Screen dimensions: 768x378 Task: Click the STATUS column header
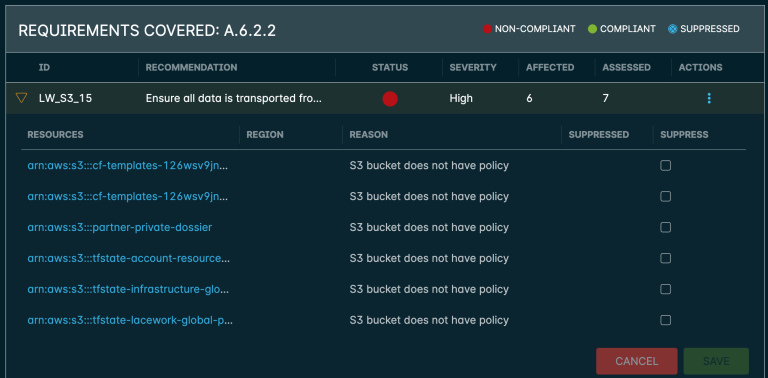click(x=390, y=68)
